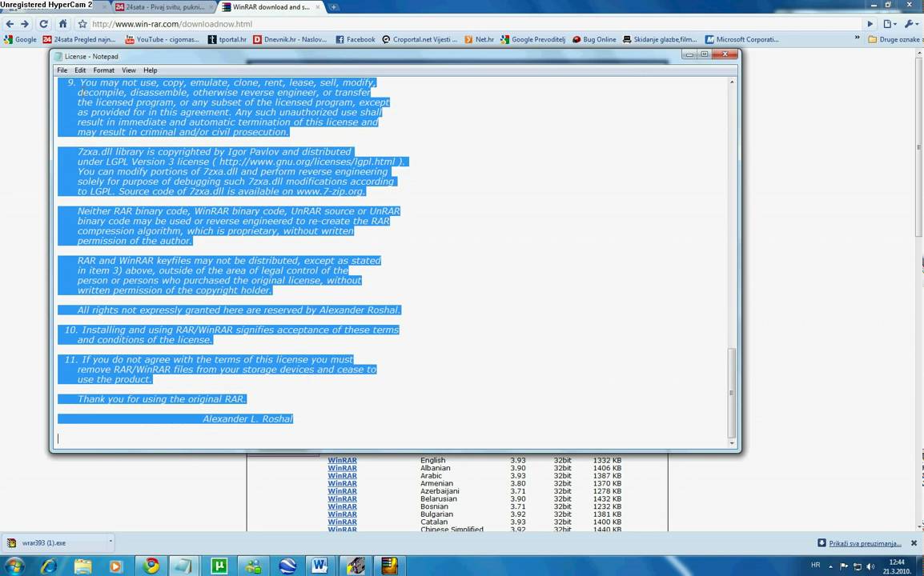
Task: Open the Microsoft Corporation bookmark
Action: 742,39
